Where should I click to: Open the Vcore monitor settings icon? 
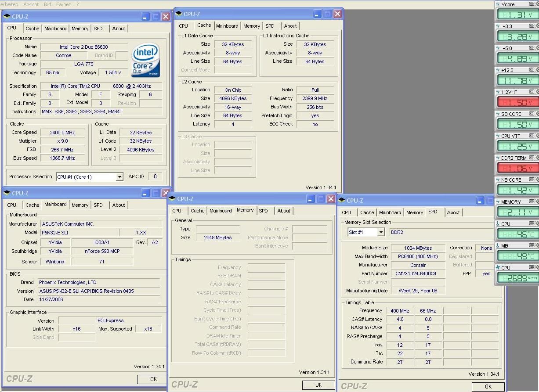(x=532, y=4)
